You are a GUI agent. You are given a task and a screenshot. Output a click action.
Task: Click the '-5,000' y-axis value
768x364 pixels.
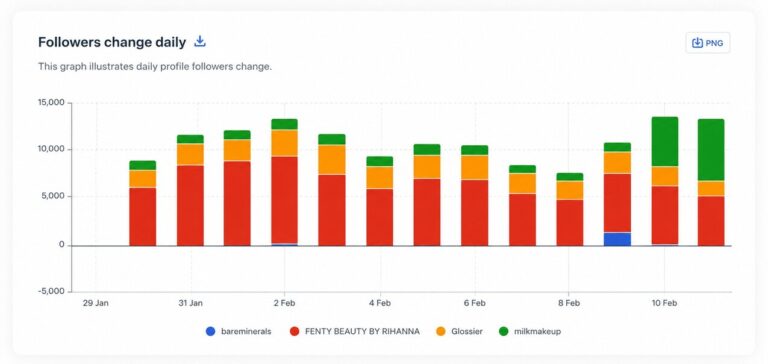51,291
